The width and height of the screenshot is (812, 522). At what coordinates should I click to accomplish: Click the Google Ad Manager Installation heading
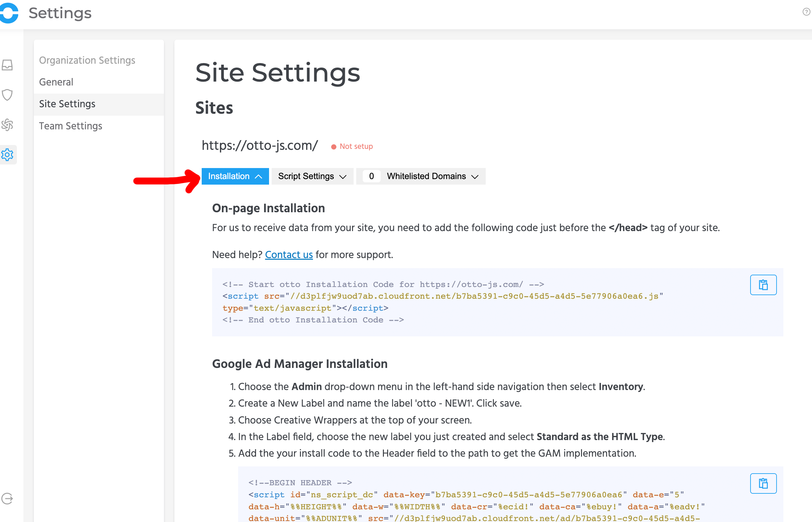coord(300,364)
